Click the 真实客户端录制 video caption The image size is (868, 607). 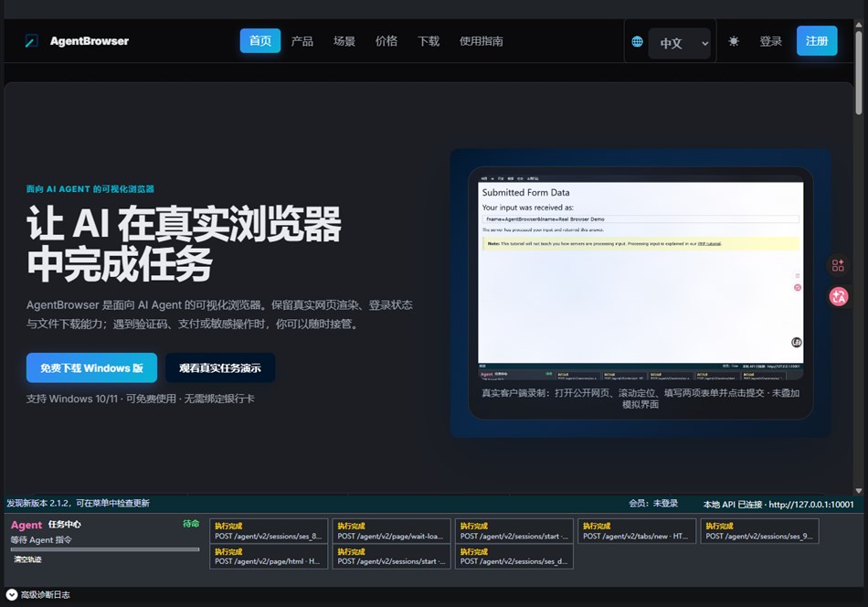pos(640,399)
